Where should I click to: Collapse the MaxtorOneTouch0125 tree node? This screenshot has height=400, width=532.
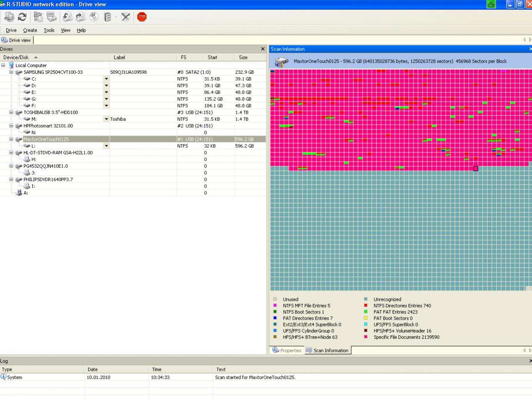pos(11,139)
